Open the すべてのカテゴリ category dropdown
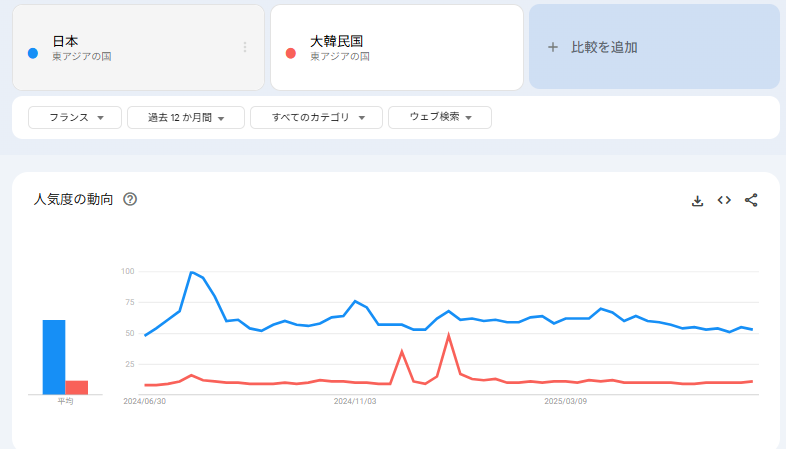 pos(316,118)
